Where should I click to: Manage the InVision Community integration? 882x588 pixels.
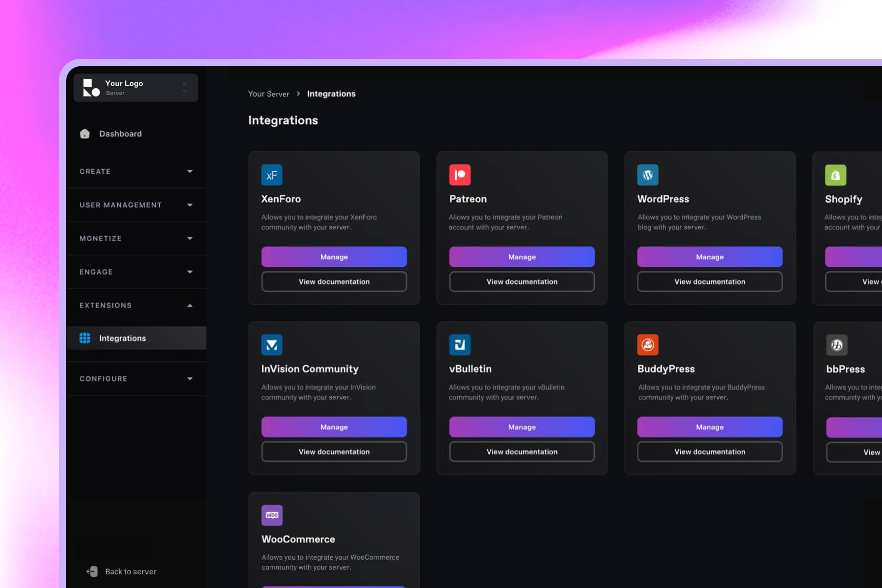point(334,427)
